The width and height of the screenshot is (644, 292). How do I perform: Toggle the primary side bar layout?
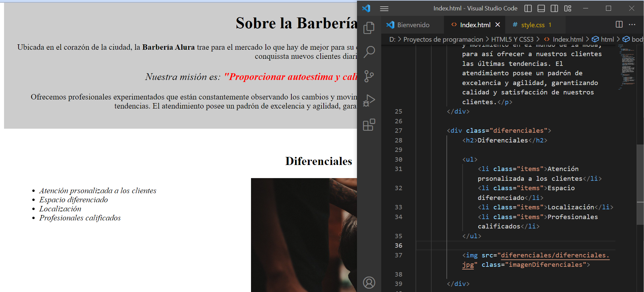pyautogui.click(x=528, y=8)
